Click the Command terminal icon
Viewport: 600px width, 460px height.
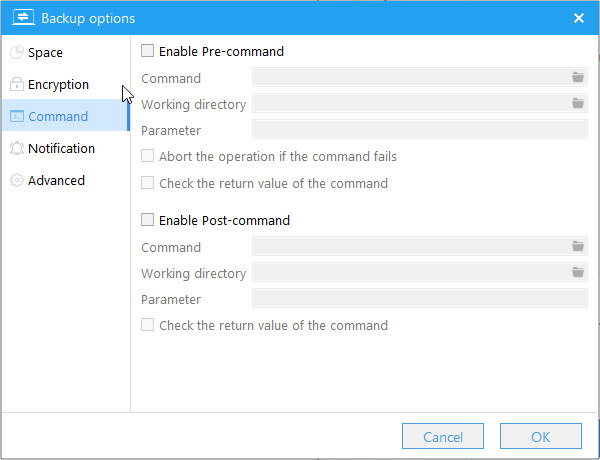point(16,117)
